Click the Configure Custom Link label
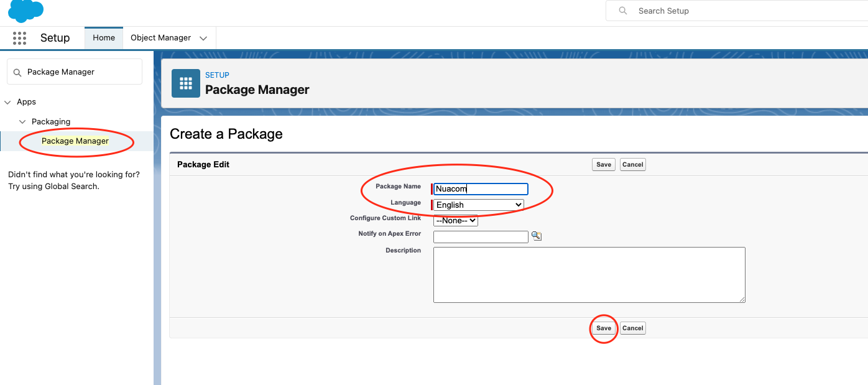Screen dimensions: 868x385 pyautogui.click(x=386, y=218)
